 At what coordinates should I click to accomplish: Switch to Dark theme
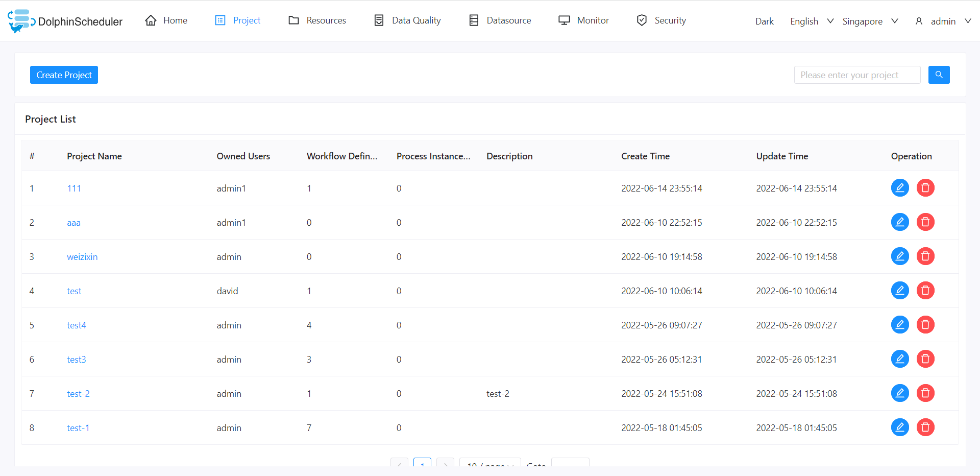[x=764, y=21]
